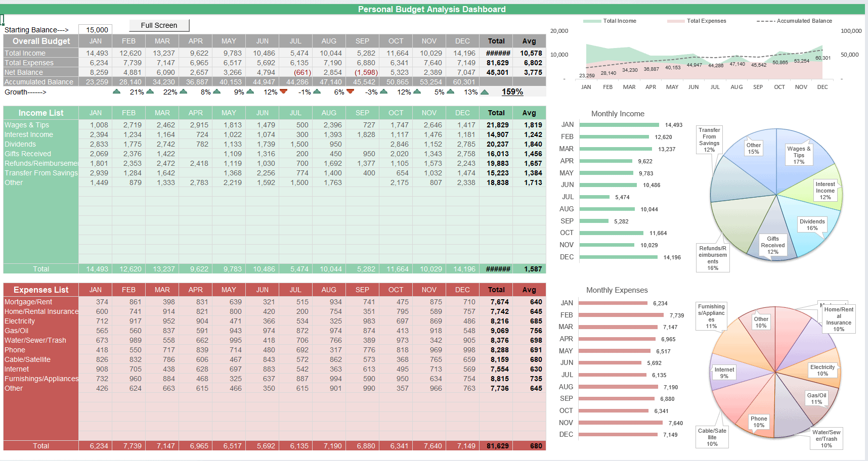Select the Wages & Tips row label
Viewport: 868px width, 461px height.
click(x=41, y=125)
